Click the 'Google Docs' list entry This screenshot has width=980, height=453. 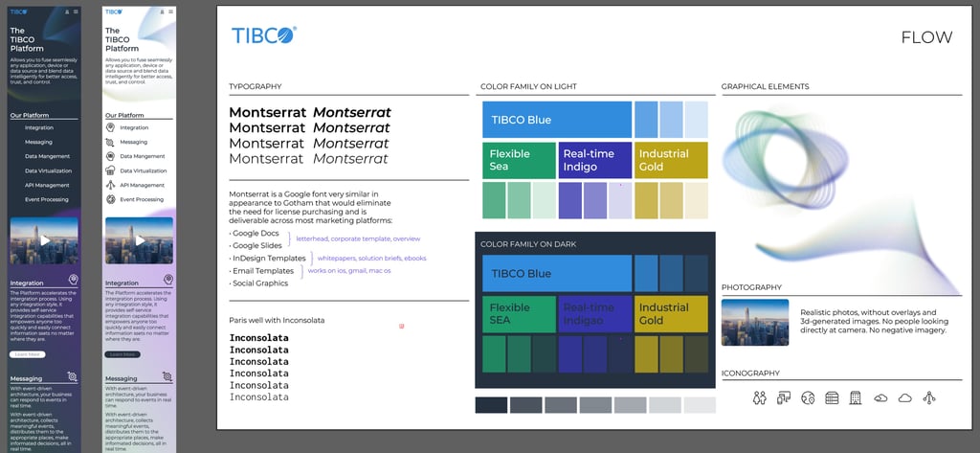(x=256, y=234)
